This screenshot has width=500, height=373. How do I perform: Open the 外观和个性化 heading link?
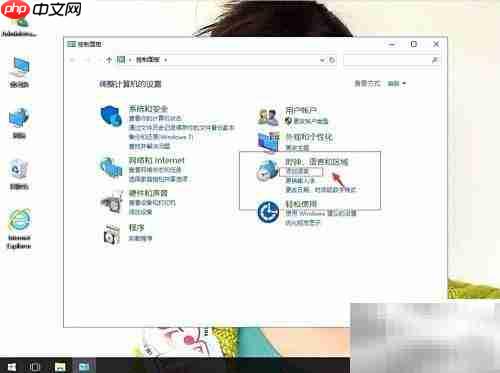tap(309, 137)
